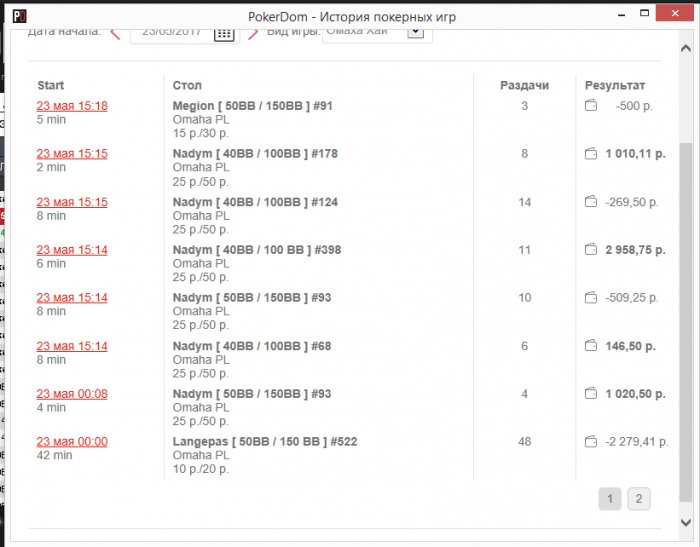Go to previous date with left arrow
Screen dimensions: 700x547
pyautogui.click(x=115, y=34)
